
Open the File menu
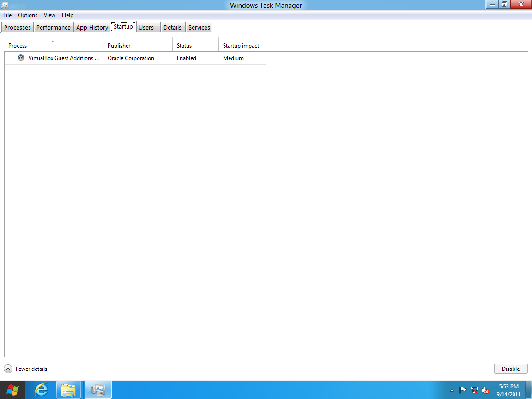pos(7,15)
